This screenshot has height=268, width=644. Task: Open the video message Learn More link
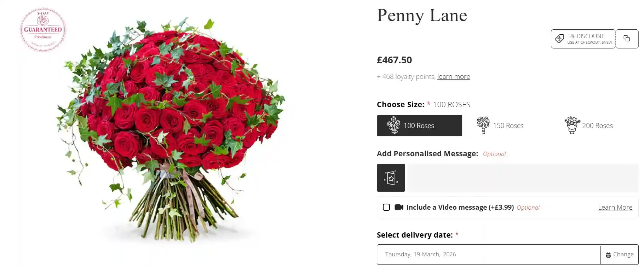[615, 207]
